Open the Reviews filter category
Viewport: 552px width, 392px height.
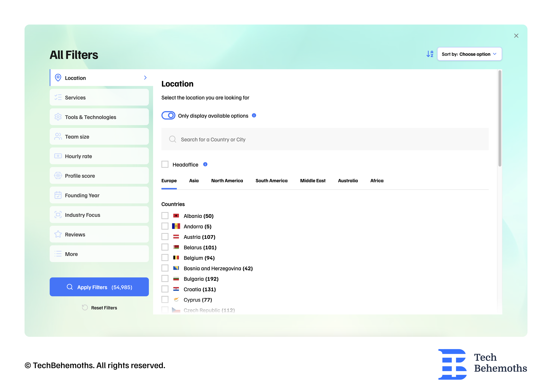[99, 234]
